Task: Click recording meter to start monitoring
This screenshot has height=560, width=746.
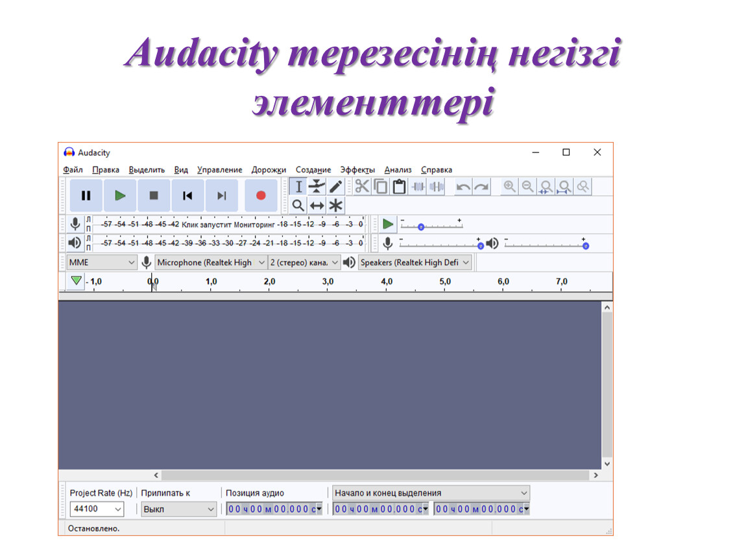Action: click(228, 224)
